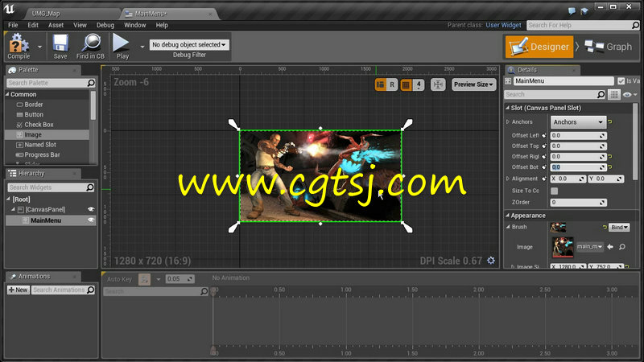Viewport: 644px width, 362px height.
Task: Open Brush Bind dropdown
Action: point(619,227)
